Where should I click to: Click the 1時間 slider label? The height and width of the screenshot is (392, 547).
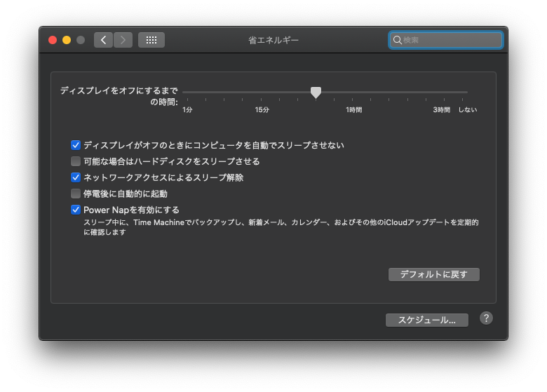(353, 110)
